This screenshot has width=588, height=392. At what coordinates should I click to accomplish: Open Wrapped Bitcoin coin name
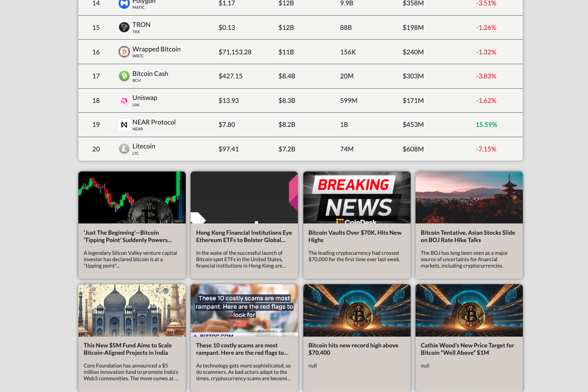(x=156, y=49)
